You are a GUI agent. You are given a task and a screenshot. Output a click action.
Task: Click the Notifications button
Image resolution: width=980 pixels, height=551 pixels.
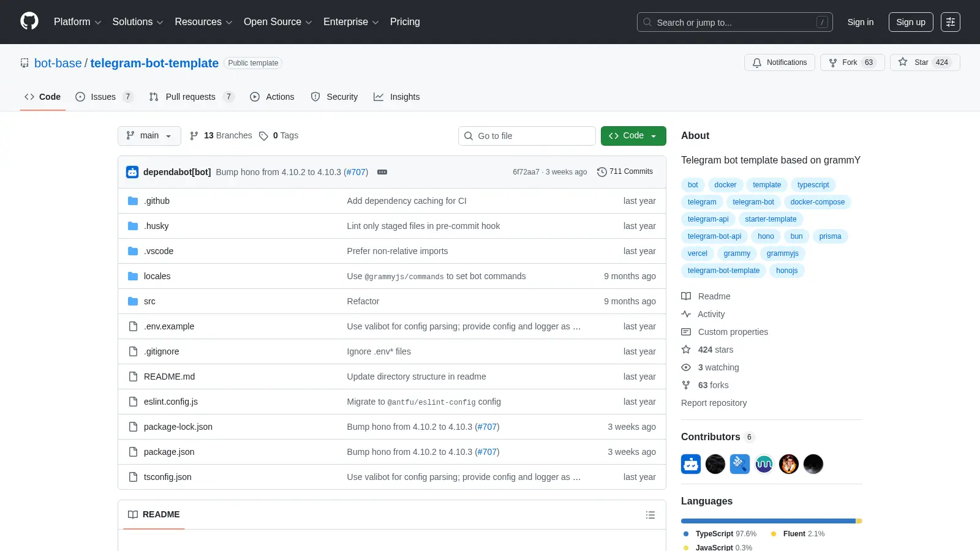pos(780,62)
